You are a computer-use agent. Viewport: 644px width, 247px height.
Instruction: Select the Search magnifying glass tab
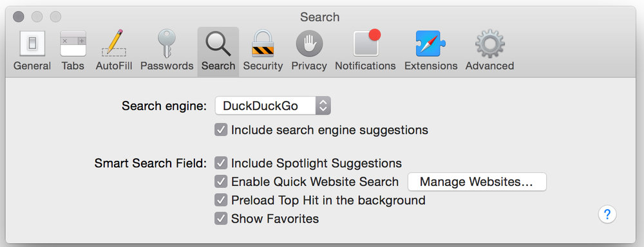coord(218,50)
